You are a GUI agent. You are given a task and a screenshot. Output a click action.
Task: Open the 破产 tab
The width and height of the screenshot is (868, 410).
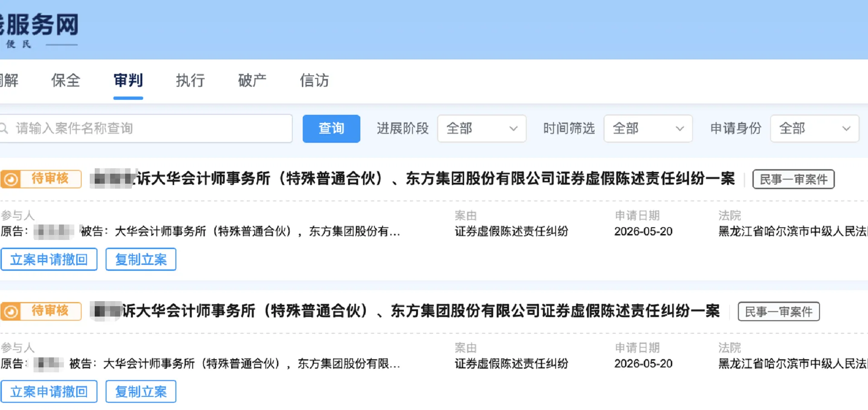252,81
